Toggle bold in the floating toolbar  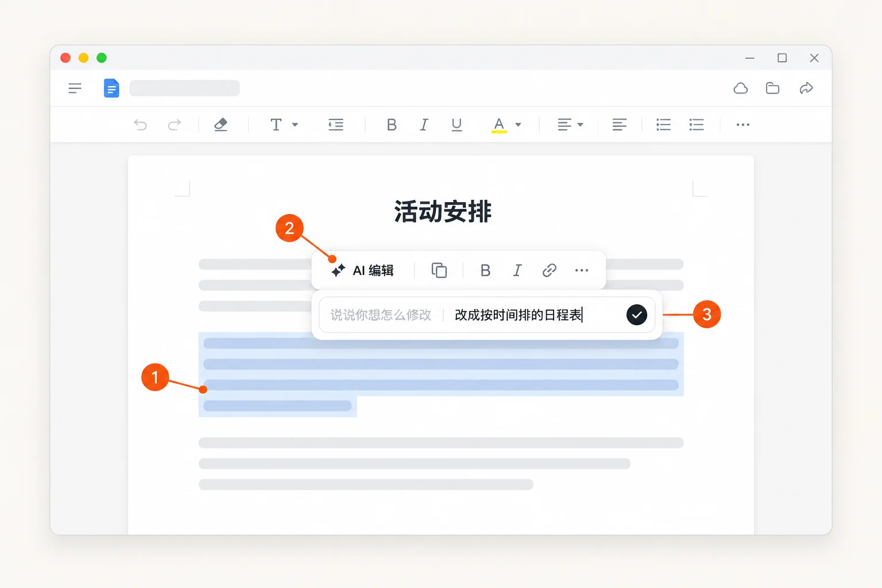(485, 270)
